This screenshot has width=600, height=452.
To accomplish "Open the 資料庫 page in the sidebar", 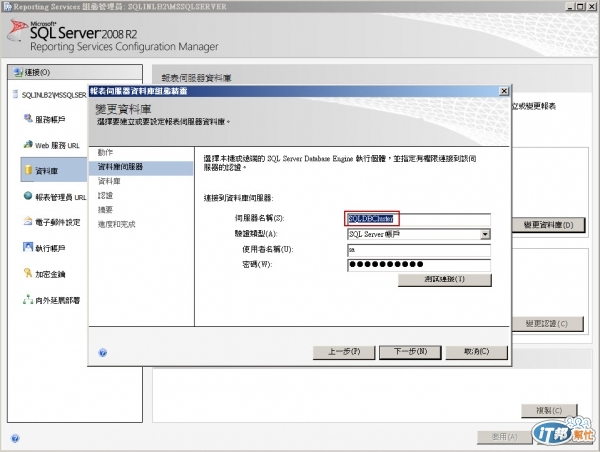I will [54, 170].
